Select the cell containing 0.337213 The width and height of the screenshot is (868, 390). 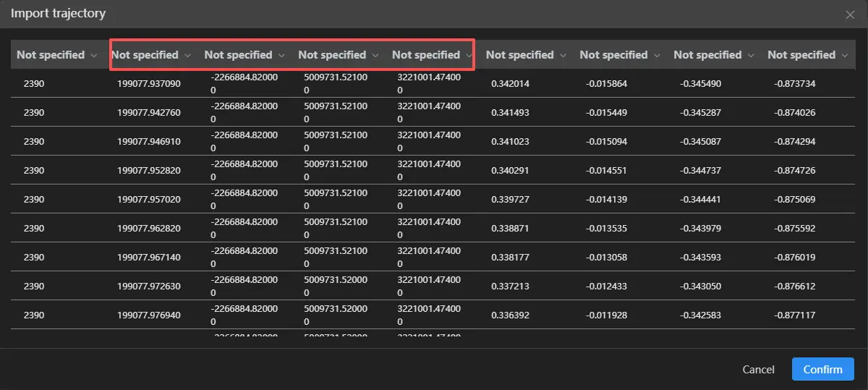(x=510, y=287)
